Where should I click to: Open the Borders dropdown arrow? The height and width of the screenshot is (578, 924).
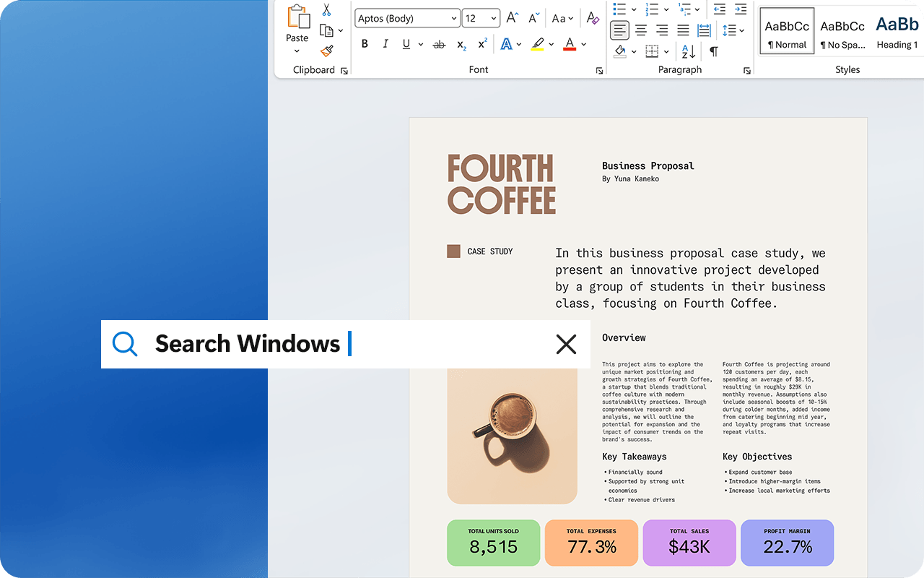coord(666,51)
